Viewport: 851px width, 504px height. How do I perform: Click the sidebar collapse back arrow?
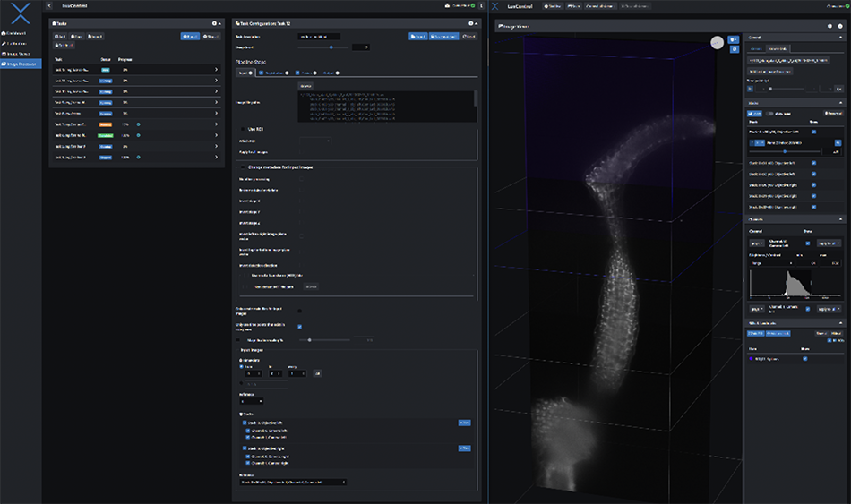click(48, 6)
